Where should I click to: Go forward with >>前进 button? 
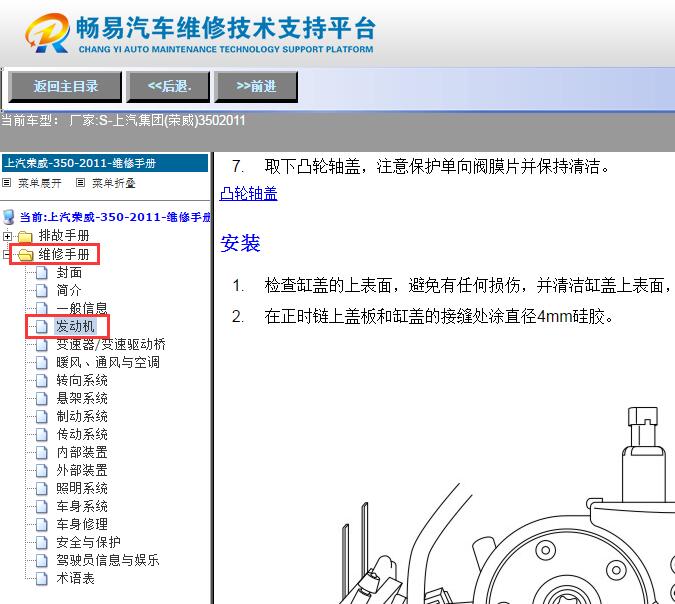tap(256, 87)
